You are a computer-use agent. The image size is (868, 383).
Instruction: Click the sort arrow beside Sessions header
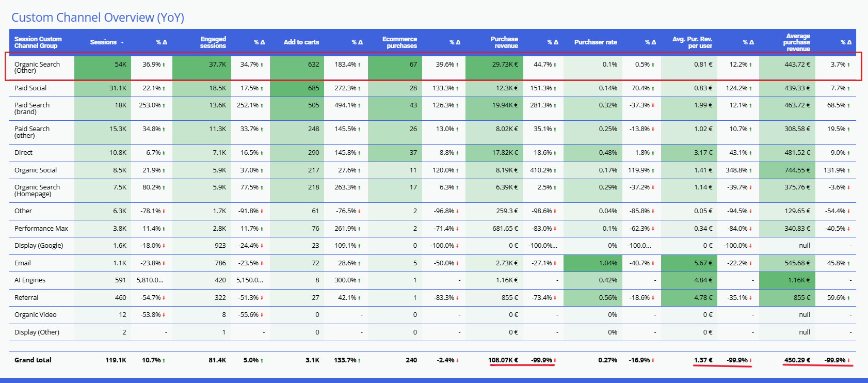tap(122, 42)
